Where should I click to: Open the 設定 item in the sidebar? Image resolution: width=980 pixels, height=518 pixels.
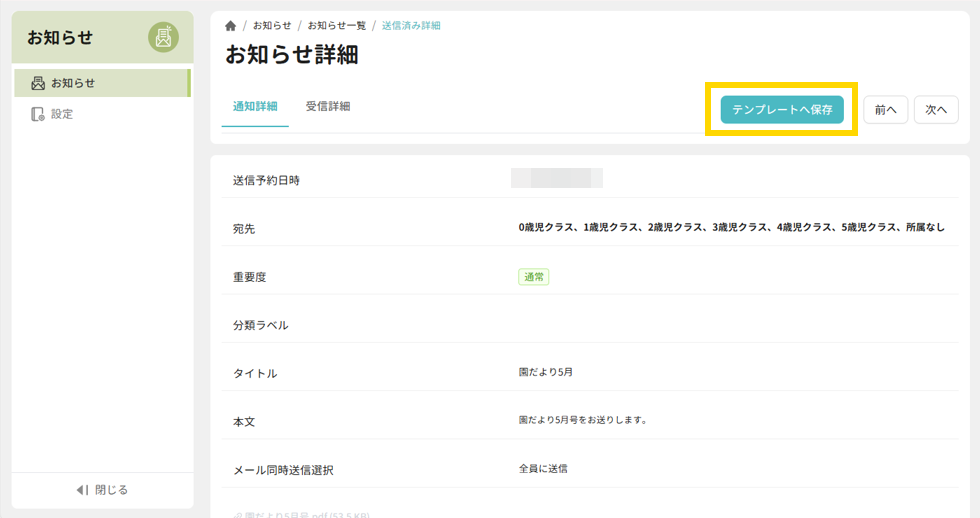62,114
